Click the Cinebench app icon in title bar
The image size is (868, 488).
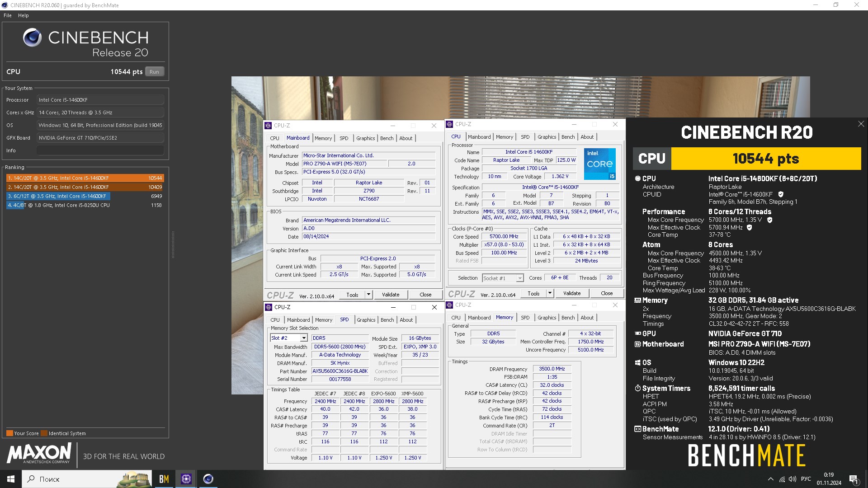click(5, 5)
